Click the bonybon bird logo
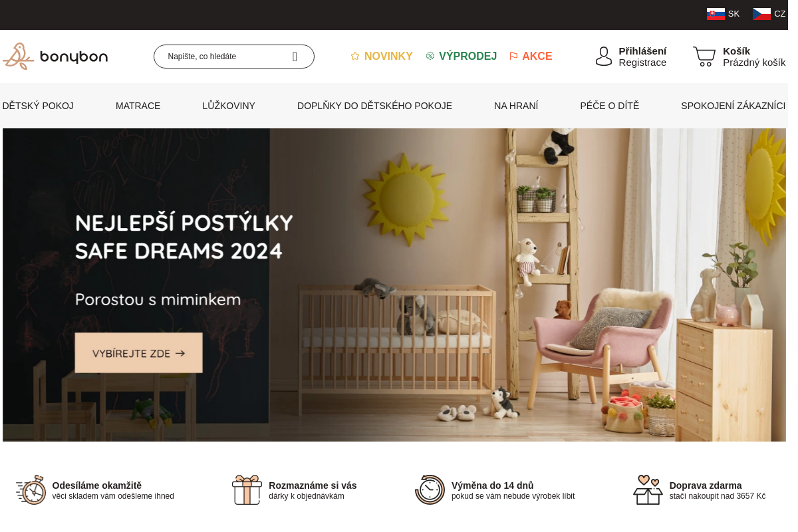Screen dimensions: 798x532 click(55, 57)
